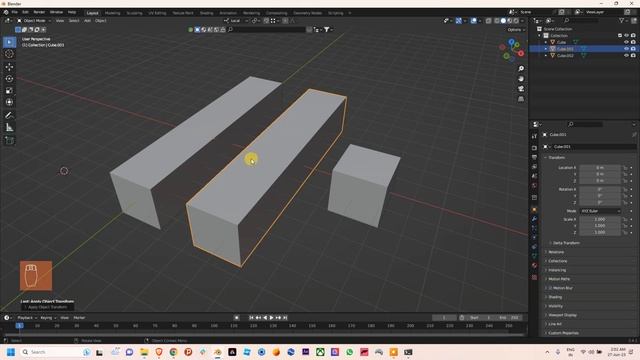The height and width of the screenshot is (360, 640).
Task: Expand Cube.002 tree row arrow
Action: [546, 56]
